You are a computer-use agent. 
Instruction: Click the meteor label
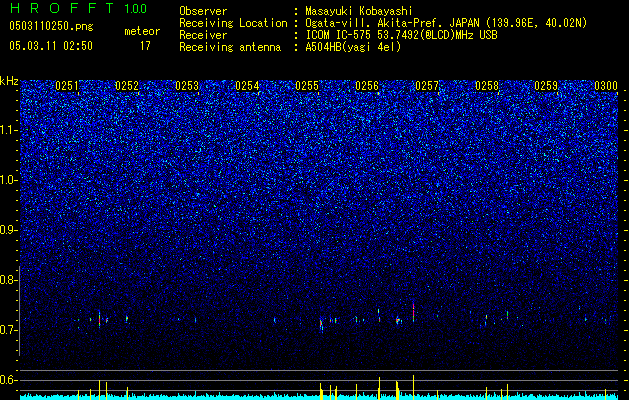pyautogui.click(x=142, y=31)
